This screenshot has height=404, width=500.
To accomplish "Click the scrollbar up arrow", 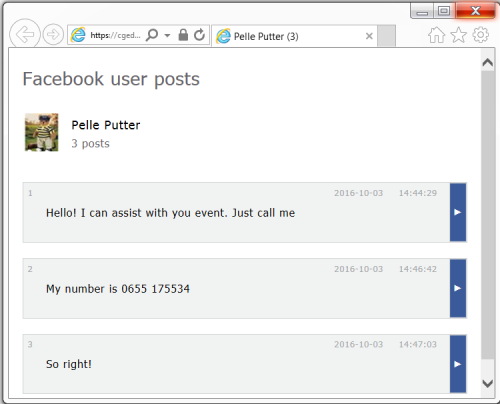I will point(488,62).
